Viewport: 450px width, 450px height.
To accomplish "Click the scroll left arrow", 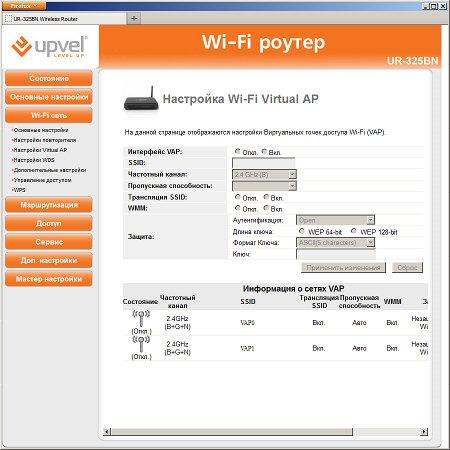I will pyautogui.click(x=107, y=432).
